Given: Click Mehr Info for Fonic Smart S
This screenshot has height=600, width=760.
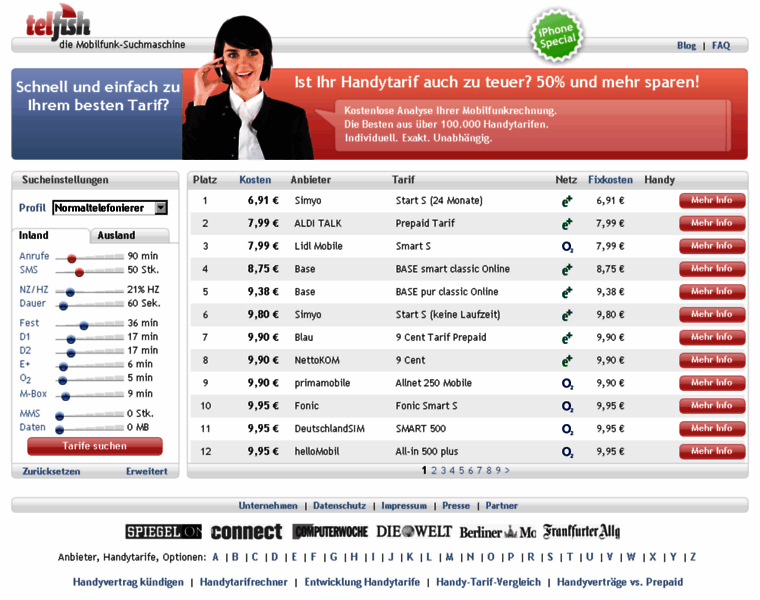Looking at the screenshot, I should [712, 406].
